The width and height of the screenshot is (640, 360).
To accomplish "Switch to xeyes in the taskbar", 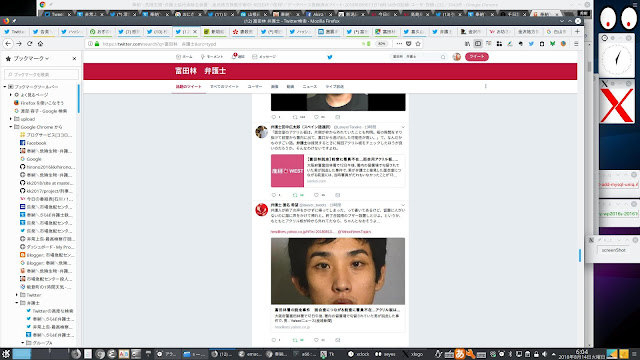I will click(x=386, y=354).
